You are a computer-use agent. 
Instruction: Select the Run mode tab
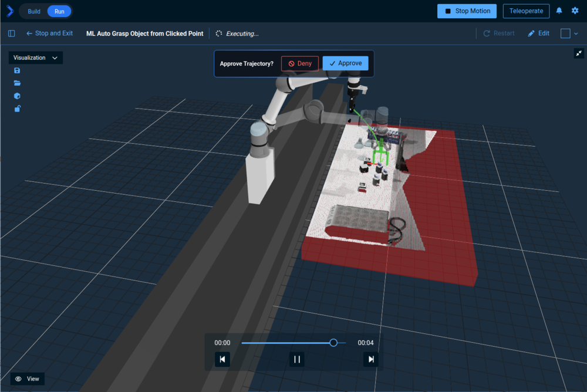coord(59,11)
